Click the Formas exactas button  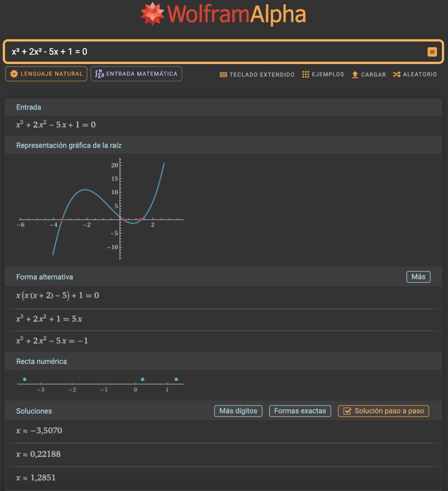(x=300, y=411)
